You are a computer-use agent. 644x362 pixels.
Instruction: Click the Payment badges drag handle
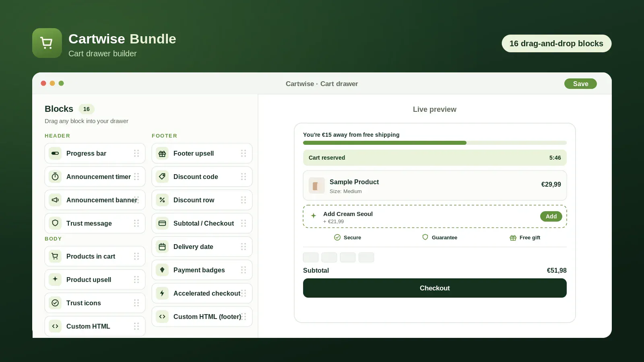244,270
